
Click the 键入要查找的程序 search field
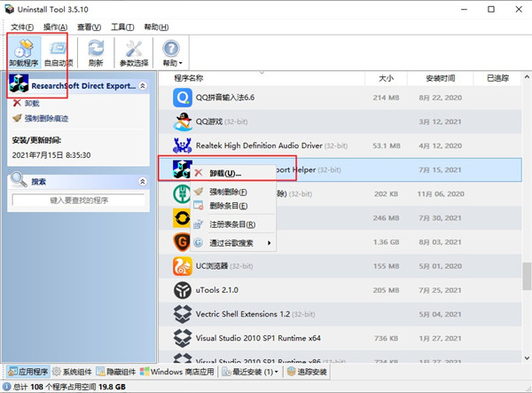tap(79, 201)
